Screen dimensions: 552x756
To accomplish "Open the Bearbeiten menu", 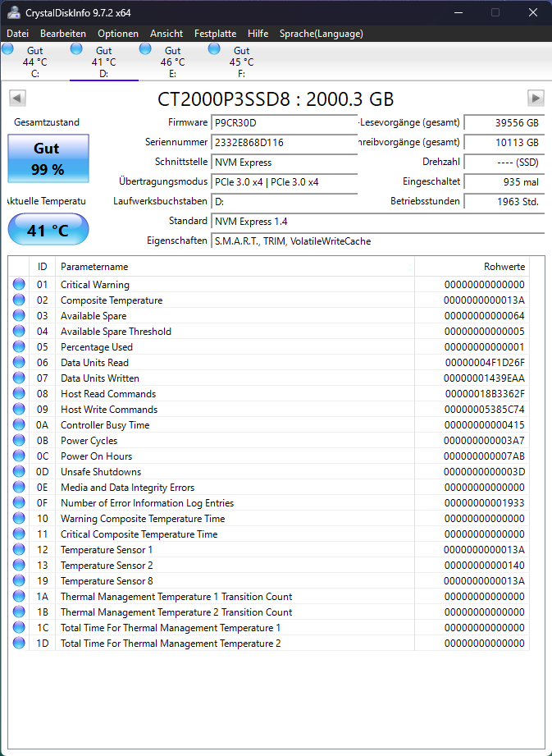I will point(63,34).
